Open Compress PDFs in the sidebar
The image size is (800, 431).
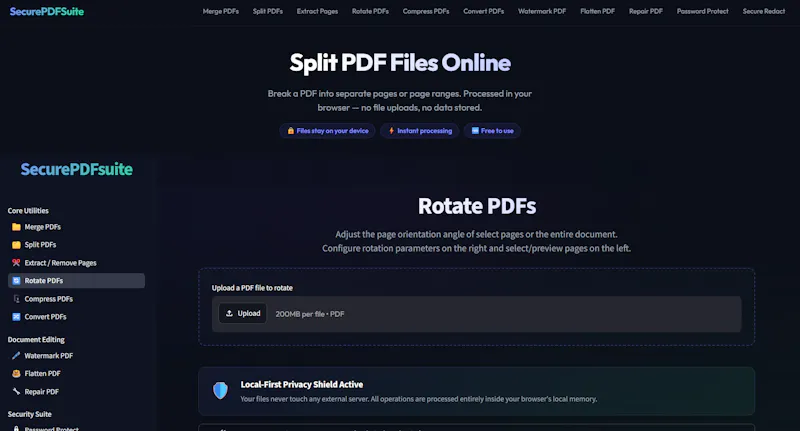[x=77, y=299]
